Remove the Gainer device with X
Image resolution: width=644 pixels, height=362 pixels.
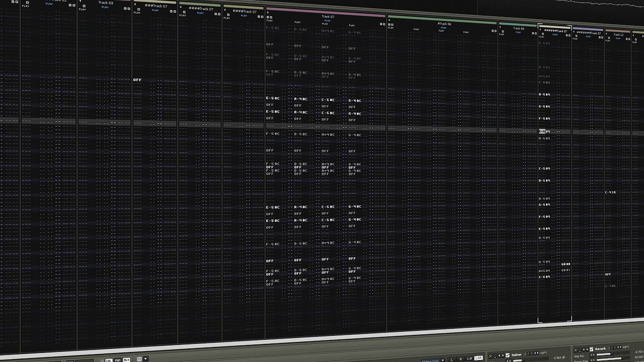click(x=491, y=356)
